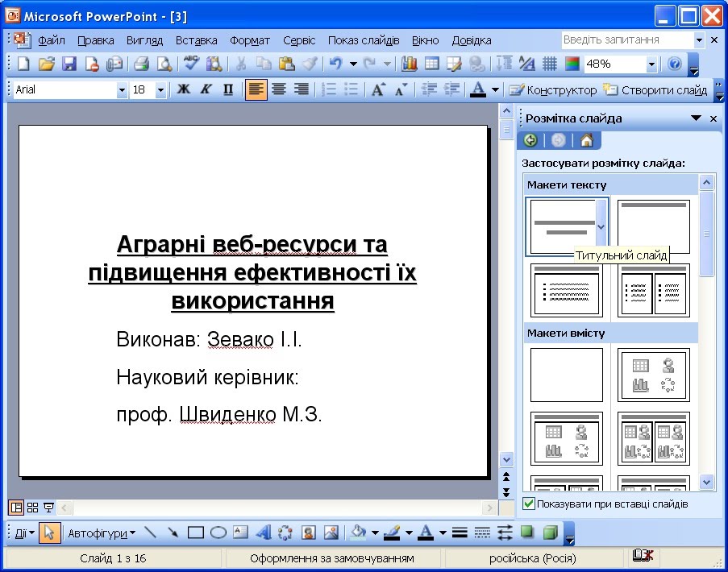The image size is (728, 572).
Task: Go to next slide with the double down arrow
Action: (506, 491)
